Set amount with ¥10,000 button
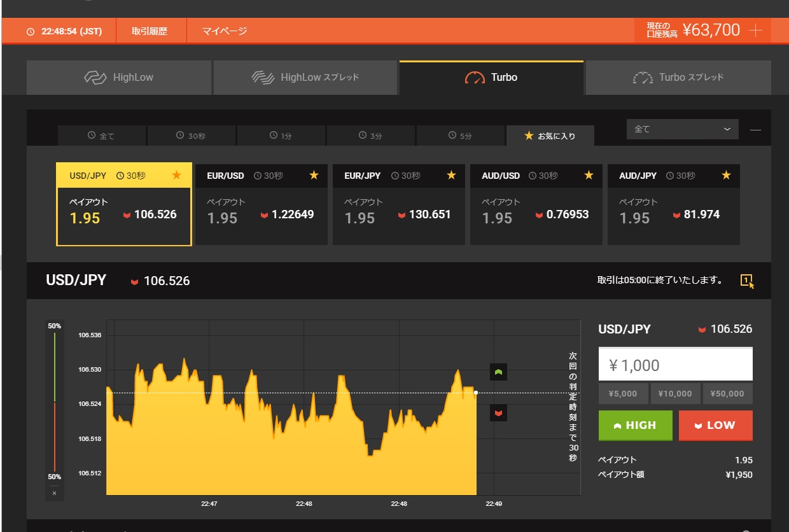 pyautogui.click(x=676, y=394)
